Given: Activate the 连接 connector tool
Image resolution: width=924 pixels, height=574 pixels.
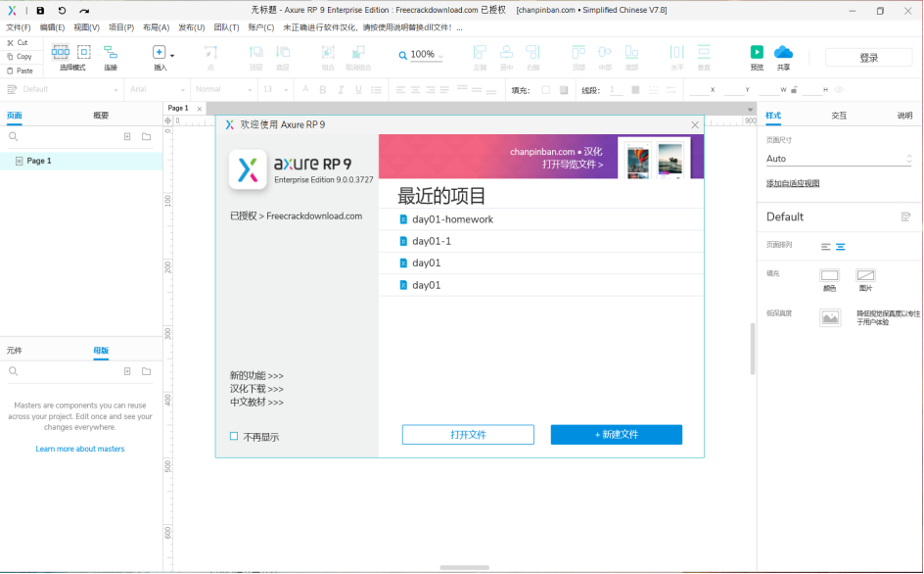Looking at the screenshot, I should tap(109, 52).
